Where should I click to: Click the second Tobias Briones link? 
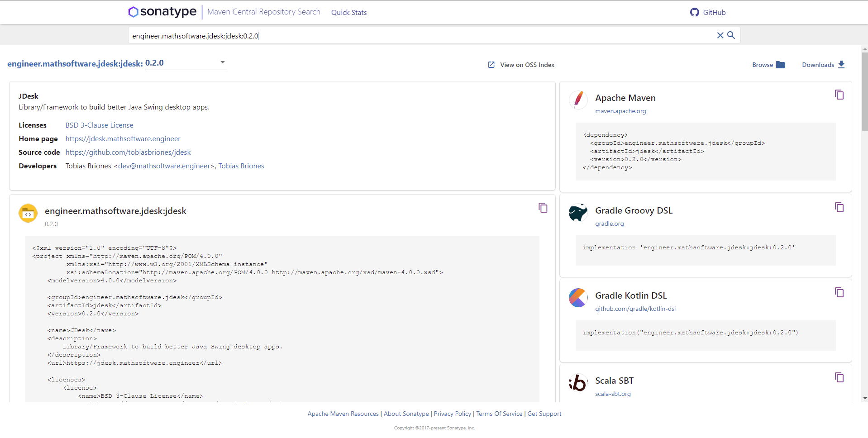(x=241, y=166)
